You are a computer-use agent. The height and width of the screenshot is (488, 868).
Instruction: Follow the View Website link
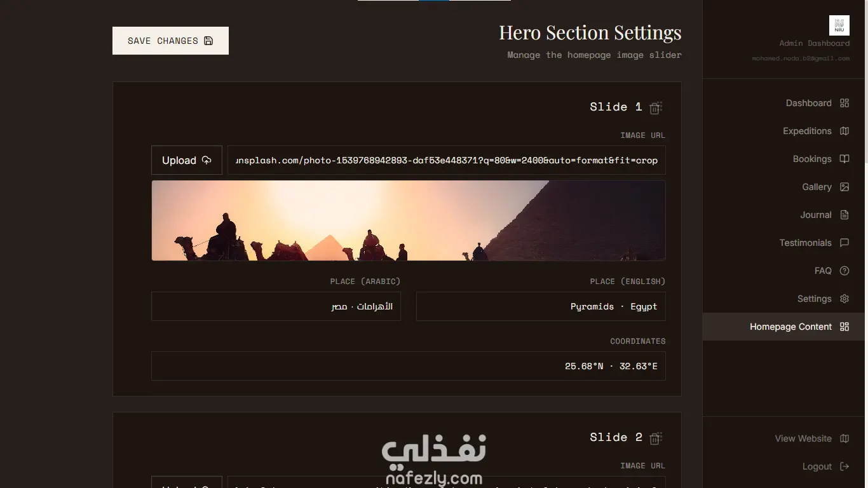click(783, 438)
